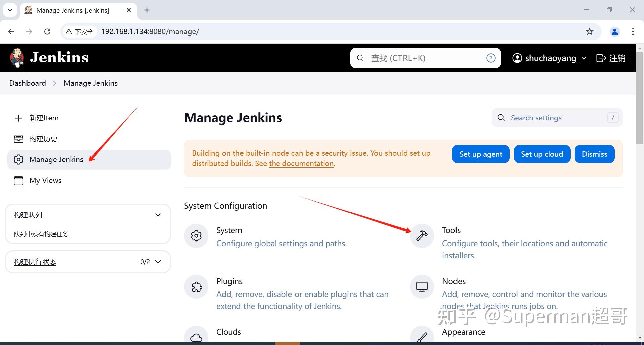Open the documentation link
Screen dimensions: 644x345
click(301, 163)
